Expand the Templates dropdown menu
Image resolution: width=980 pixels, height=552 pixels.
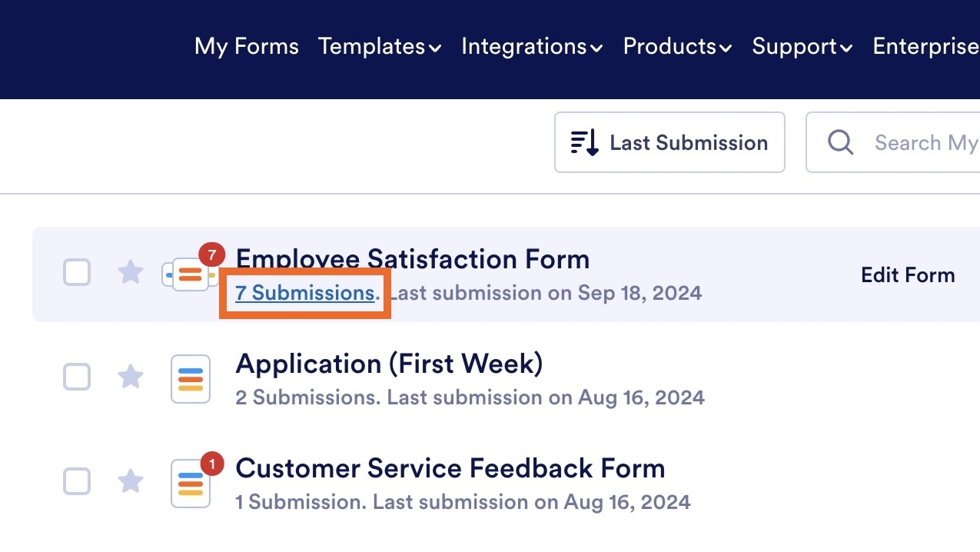(x=380, y=46)
